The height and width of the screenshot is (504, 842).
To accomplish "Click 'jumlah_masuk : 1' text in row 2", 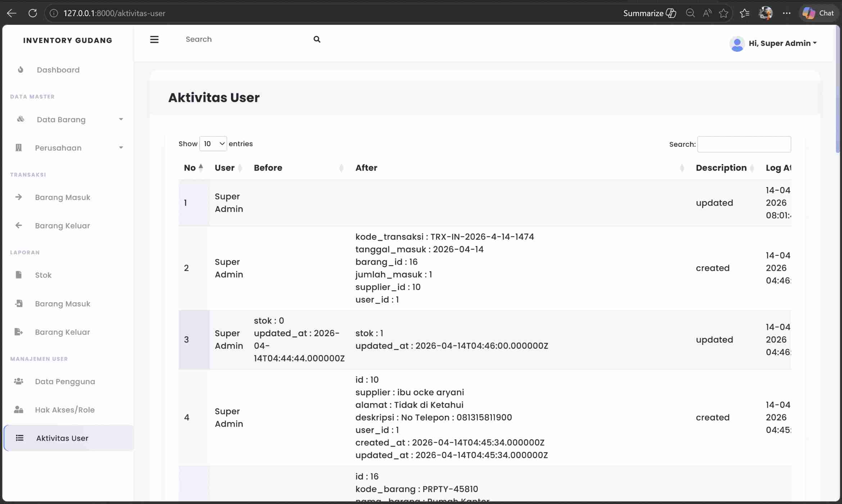I will (394, 274).
